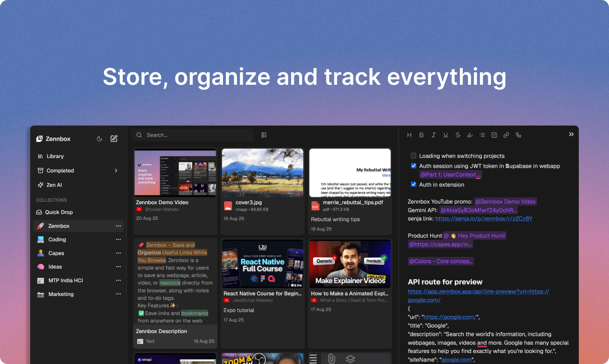Screen dimensions: 609x364
Task: Open the Library section
Action: (55, 156)
